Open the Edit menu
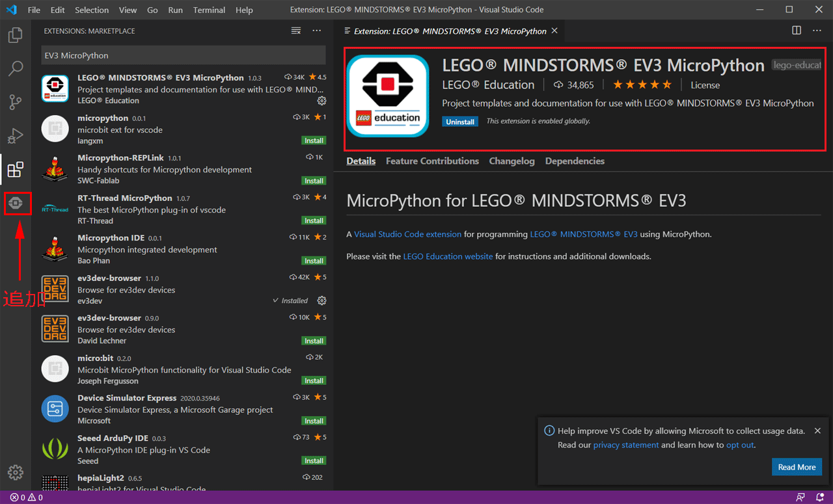This screenshot has width=833, height=504. point(57,10)
